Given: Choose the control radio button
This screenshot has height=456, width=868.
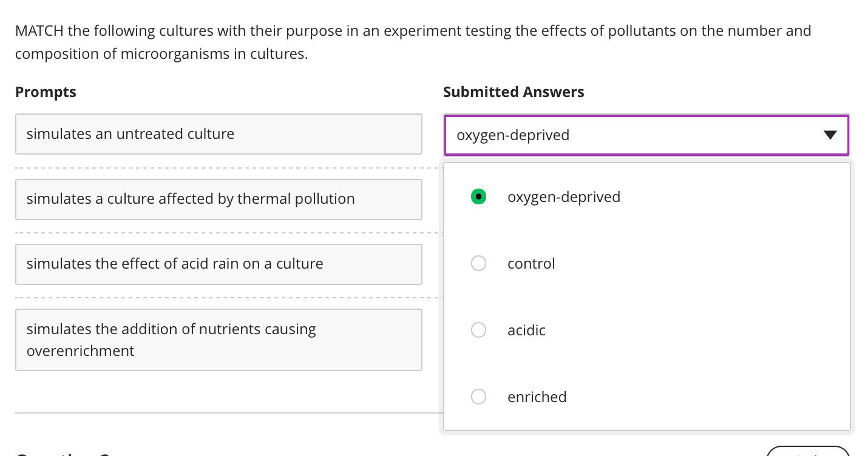Looking at the screenshot, I should (x=478, y=263).
